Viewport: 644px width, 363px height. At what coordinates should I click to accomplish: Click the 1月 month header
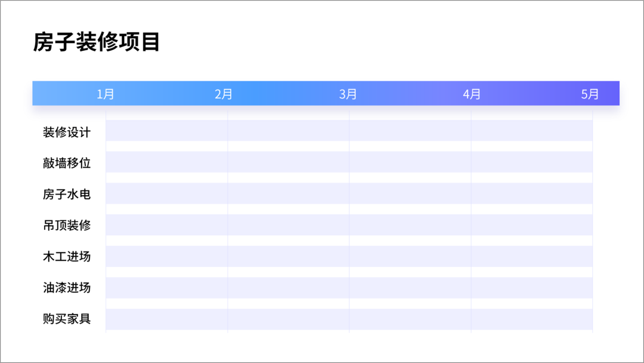(106, 94)
